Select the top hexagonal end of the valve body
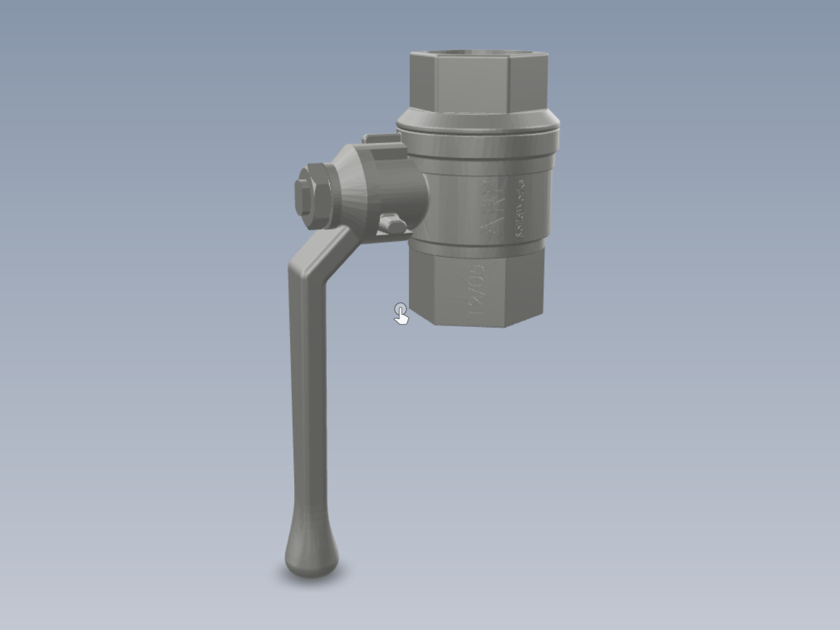The height and width of the screenshot is (630, 840). point(478,81)
